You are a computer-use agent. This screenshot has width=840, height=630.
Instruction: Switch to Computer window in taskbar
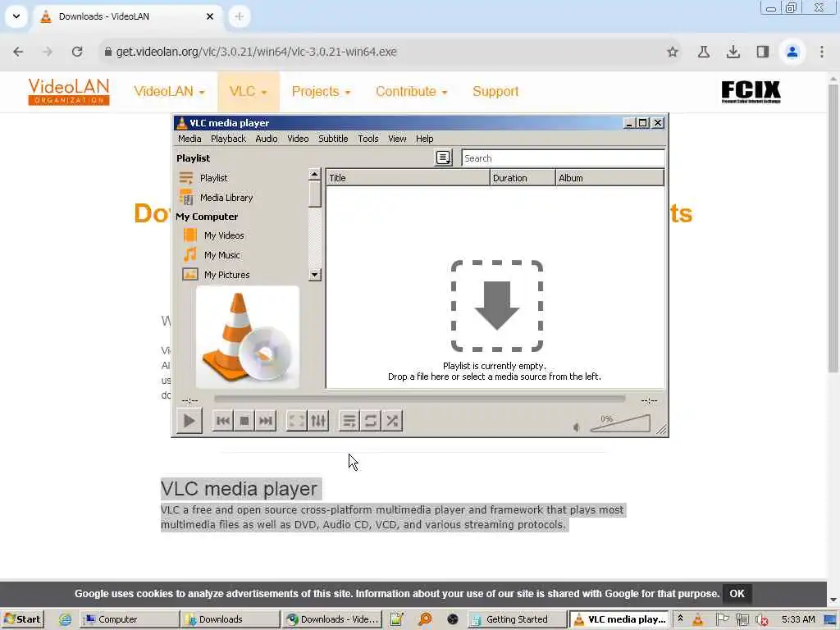click(x=130, y=619)
